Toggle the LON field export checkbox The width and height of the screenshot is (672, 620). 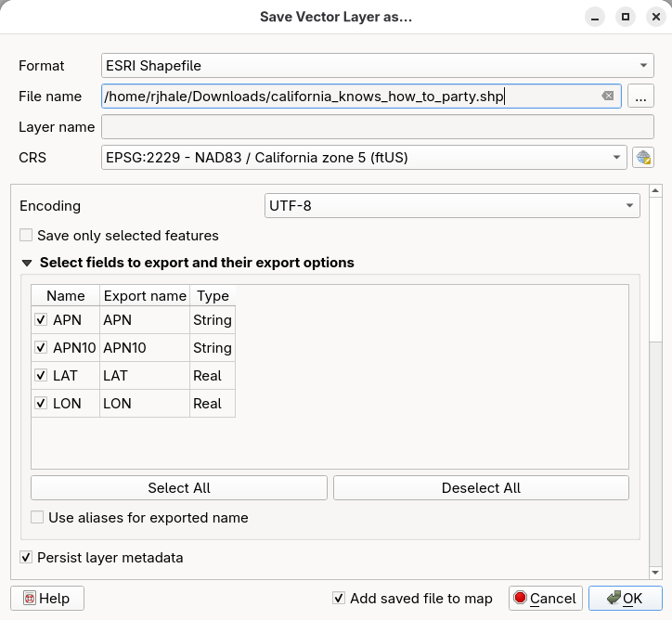coord(41,404)
